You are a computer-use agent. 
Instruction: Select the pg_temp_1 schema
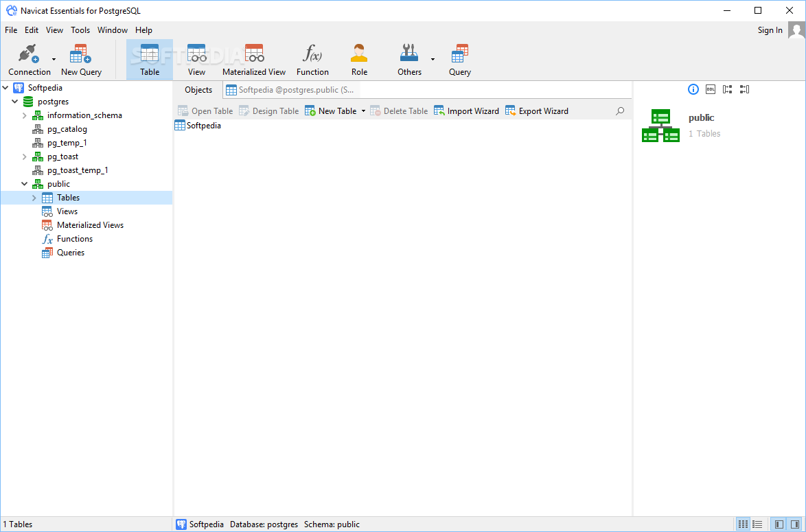coord(67,143)
